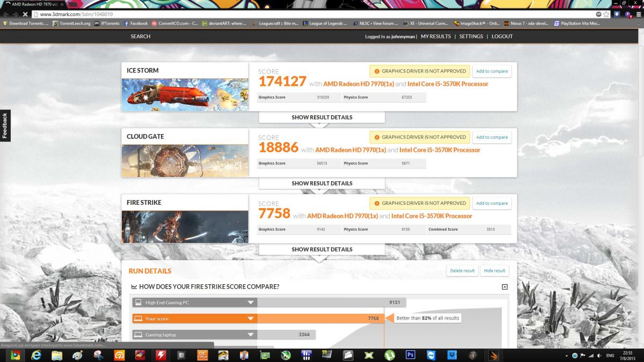
Task: Click Fire Strike graphics driver not approved warning
Action: 420,203
